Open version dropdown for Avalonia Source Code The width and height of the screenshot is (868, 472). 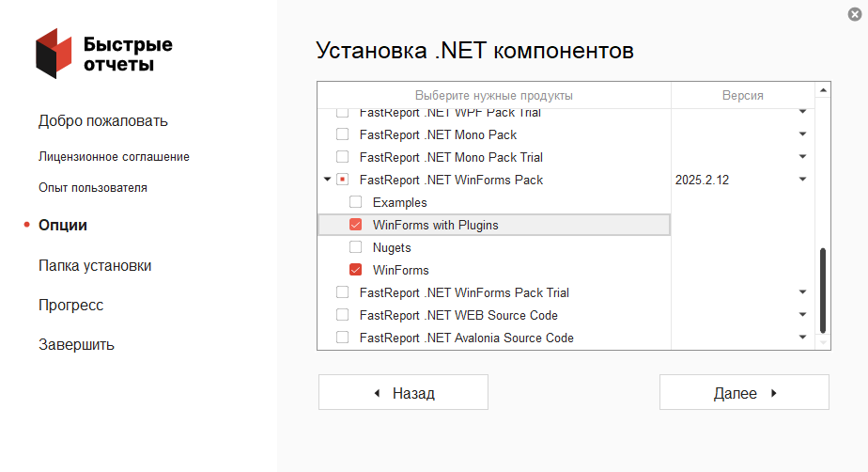[802, 338]
